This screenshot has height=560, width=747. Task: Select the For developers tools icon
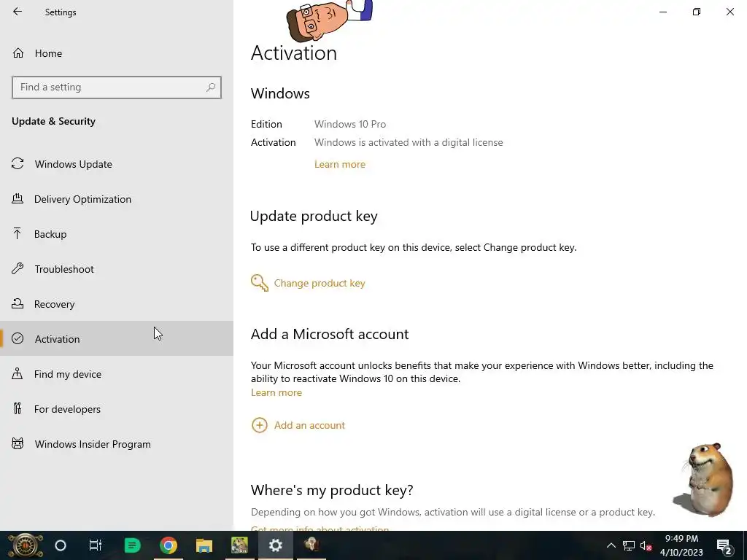(18, 408)
